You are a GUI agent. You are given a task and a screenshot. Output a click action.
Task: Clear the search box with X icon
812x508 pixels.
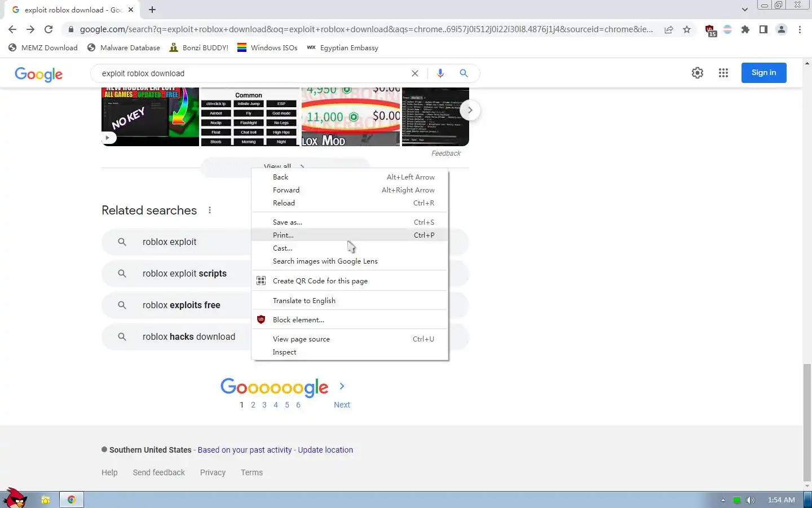point(415,73)
